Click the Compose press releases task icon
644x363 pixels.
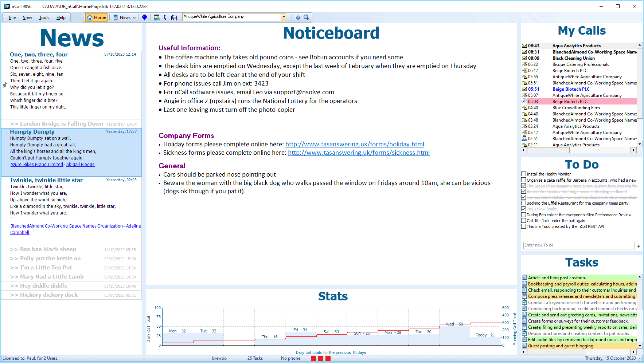[x=524, y=296]
